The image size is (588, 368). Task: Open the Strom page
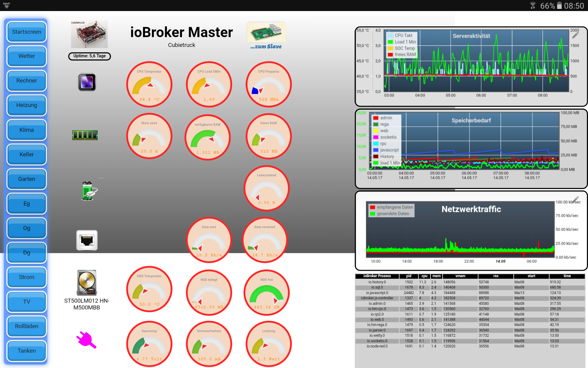click(x=27, y=277)
